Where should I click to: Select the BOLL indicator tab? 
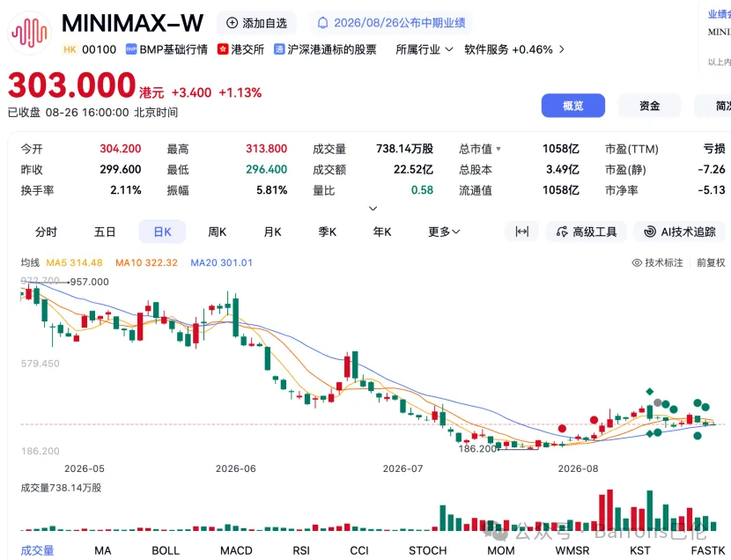(x=166, y=550)
